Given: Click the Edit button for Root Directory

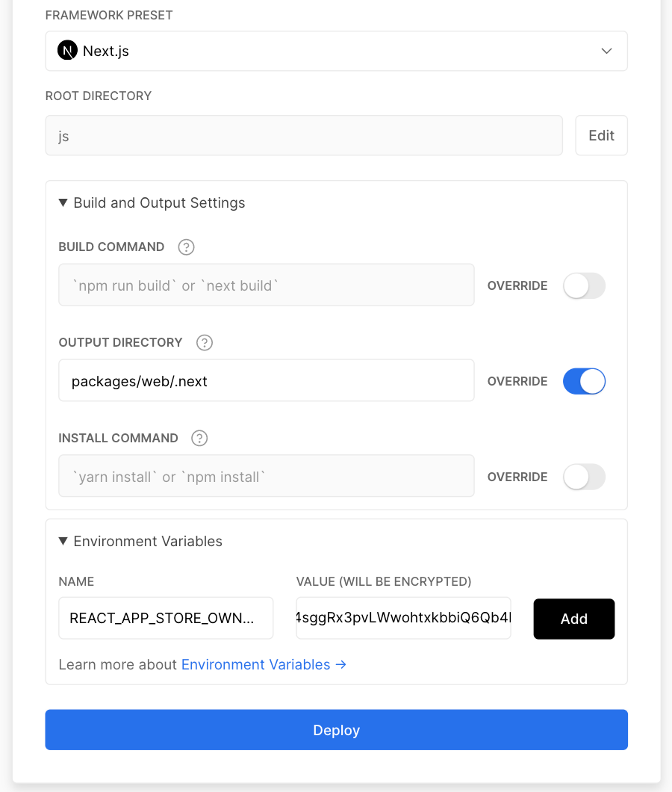Looking at the screenshot, I should 601,135.
